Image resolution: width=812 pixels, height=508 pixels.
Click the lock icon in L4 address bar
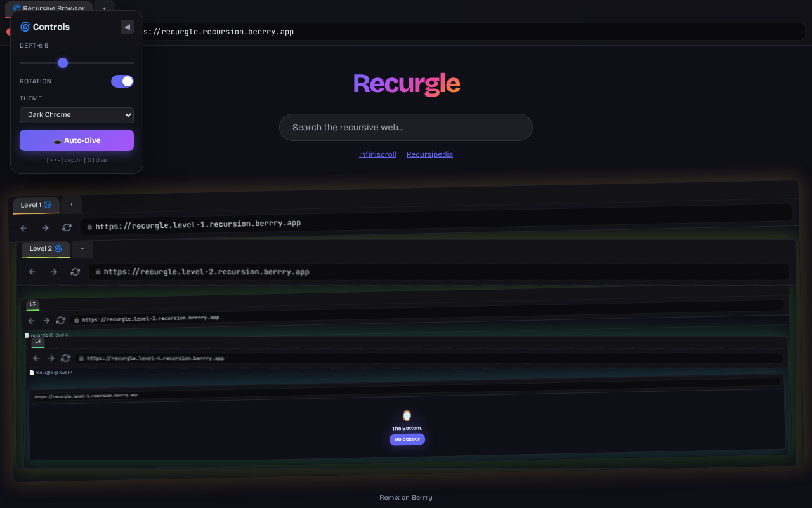coord(81,358)
